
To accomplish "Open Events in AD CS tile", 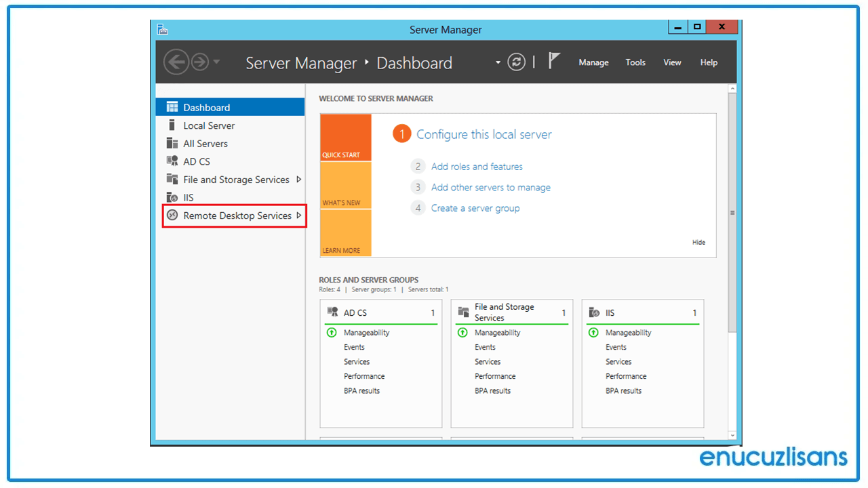I will point(354,347).
